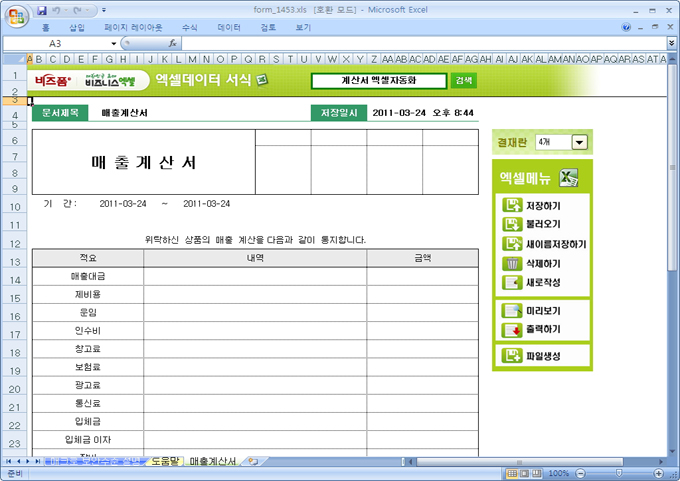The width and height of the screenshot is (680, 481).
Task: Click the 새로작성 label
Action: point(543,283)
